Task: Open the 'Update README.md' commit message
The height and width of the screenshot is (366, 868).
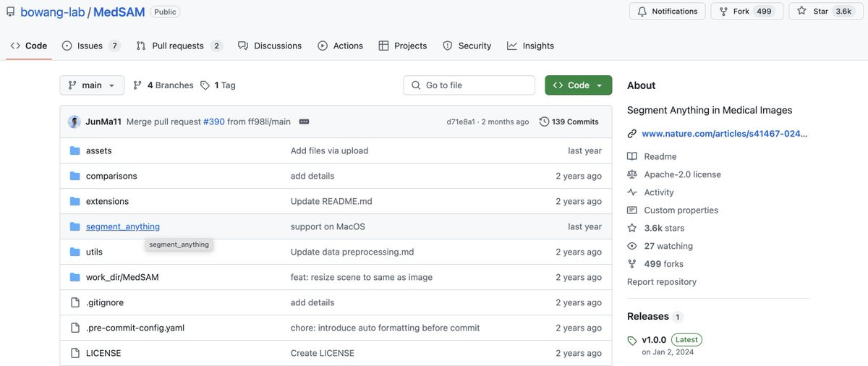Action: point(331,201)
